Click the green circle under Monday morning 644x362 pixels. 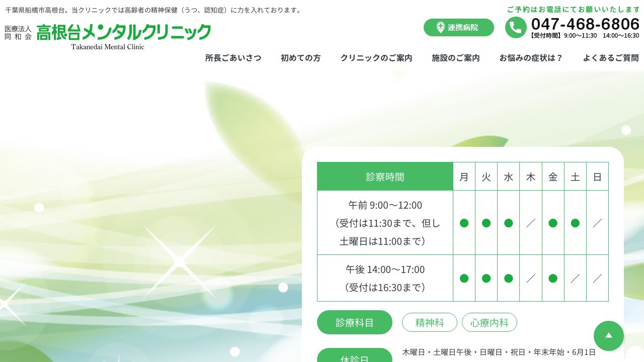pos(464,223)
